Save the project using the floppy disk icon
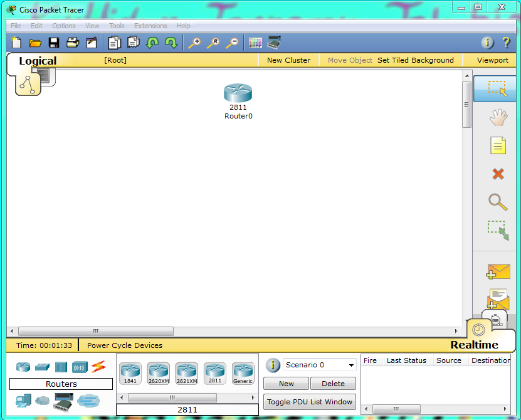 tap(54, 43)
